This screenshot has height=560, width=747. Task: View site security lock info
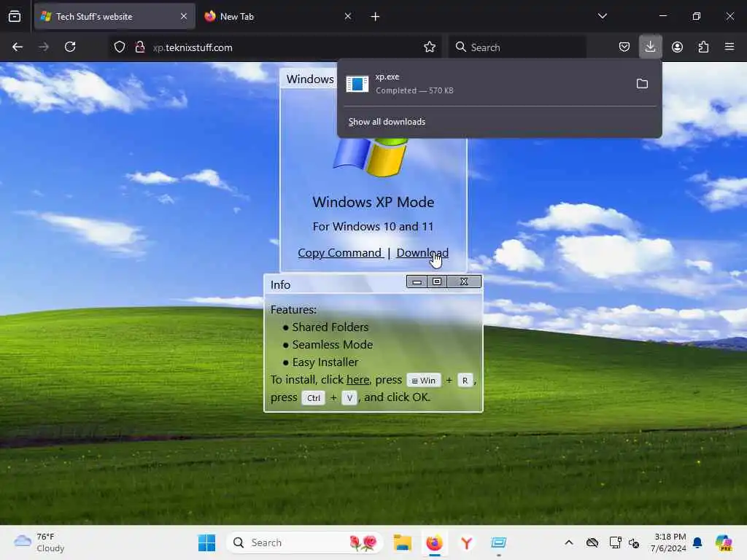click(139, 47)
